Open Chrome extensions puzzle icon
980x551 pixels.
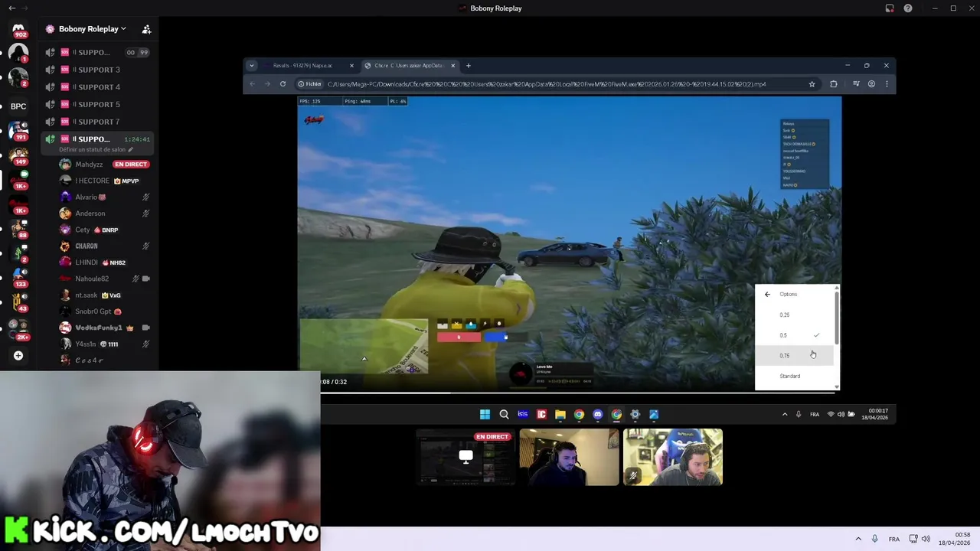[834, 84]
